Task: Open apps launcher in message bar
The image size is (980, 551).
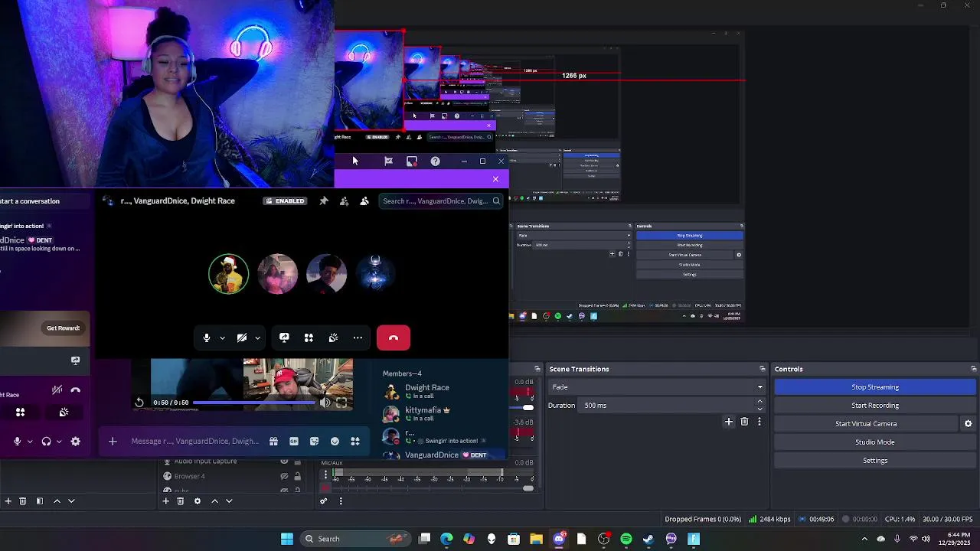Action: click(355, 441)
